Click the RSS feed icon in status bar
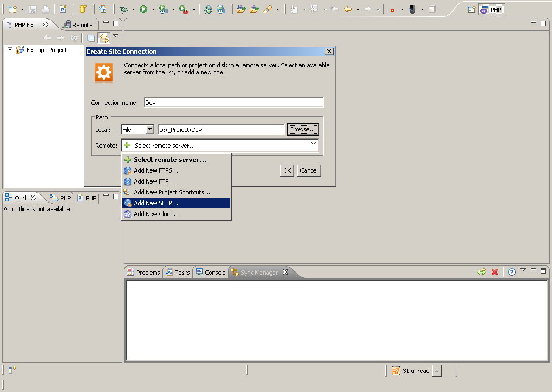 click(x=396, y=371)
